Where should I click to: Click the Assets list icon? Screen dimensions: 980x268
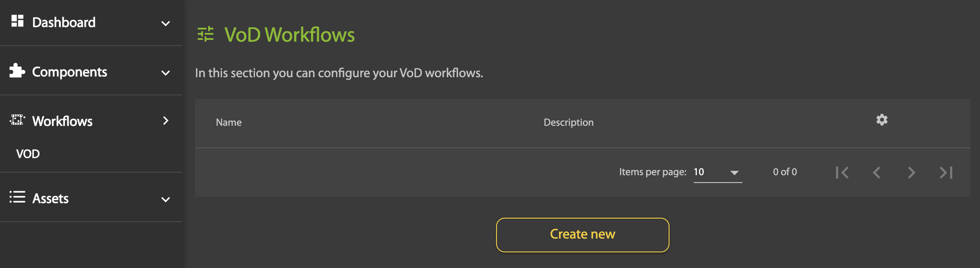(17, 197)
